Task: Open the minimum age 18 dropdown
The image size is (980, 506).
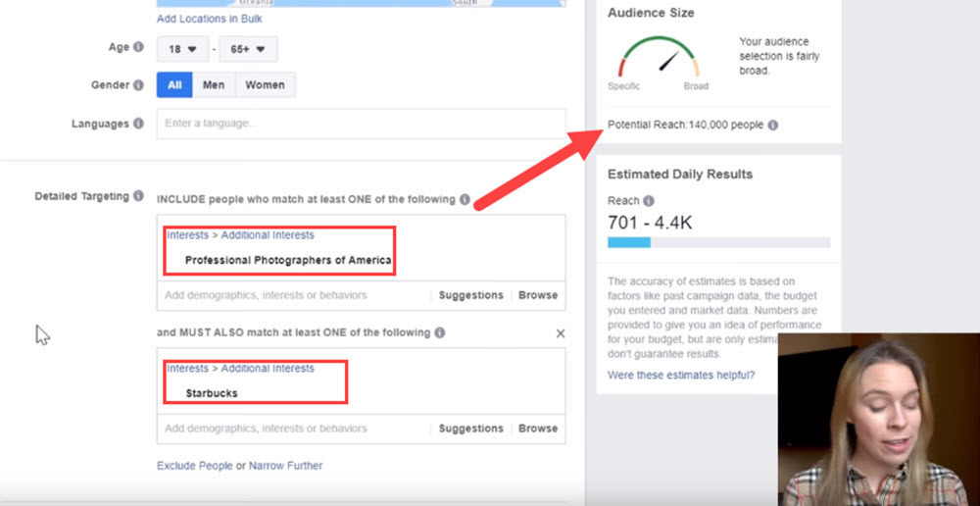Action: [182, 49]
